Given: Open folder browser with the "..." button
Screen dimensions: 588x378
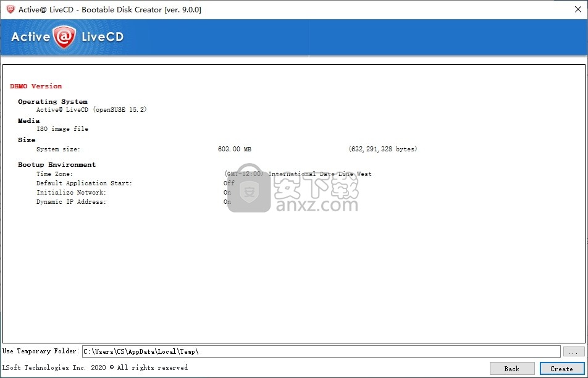Looking at the screenshot, I should [573, 352].
